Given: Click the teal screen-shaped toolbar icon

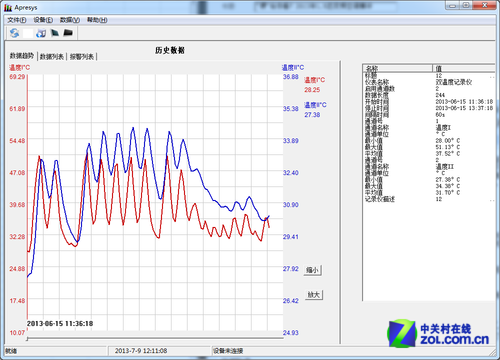Looking at the screenshot, I should [x=55, y=33].
